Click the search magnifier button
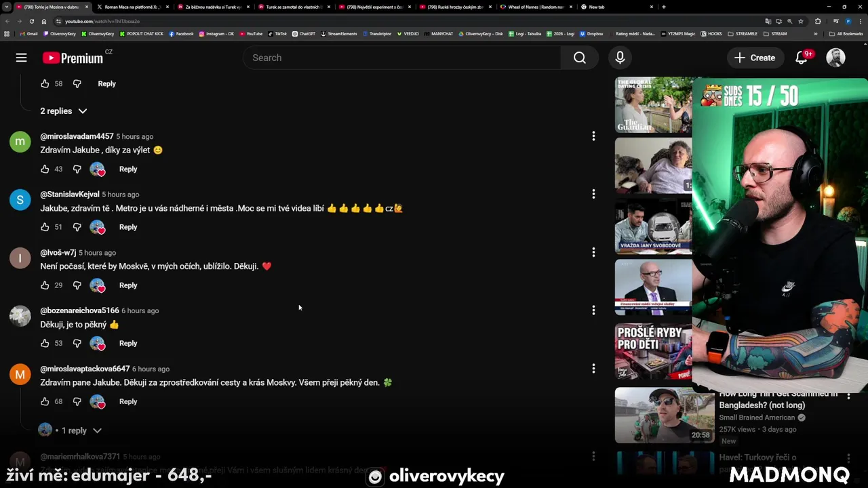 click(579, 58)
